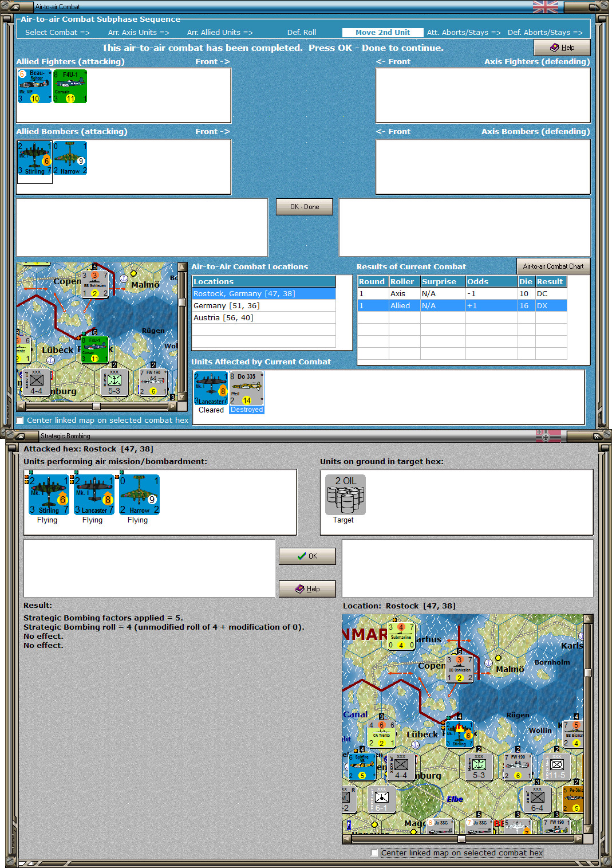Click lower map horizontal scrollbar thumb
This screenshot has height=868, width=612.
click(461, 839)
